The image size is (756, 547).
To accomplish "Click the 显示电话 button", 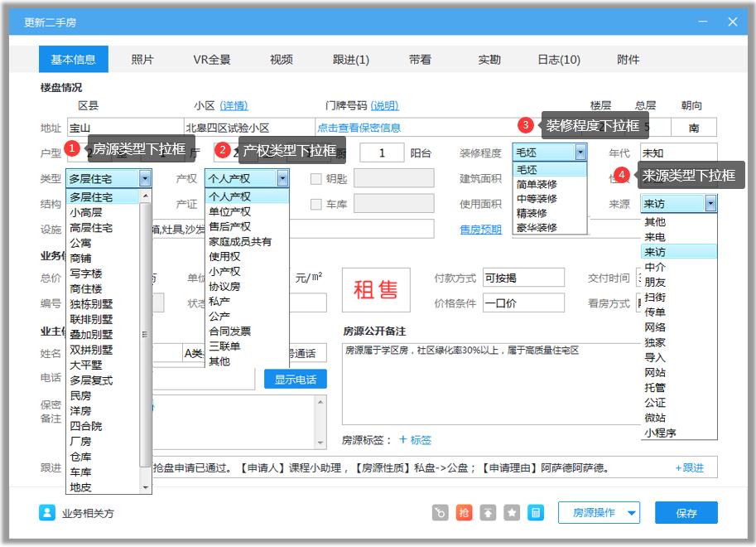I will [295, 379].
